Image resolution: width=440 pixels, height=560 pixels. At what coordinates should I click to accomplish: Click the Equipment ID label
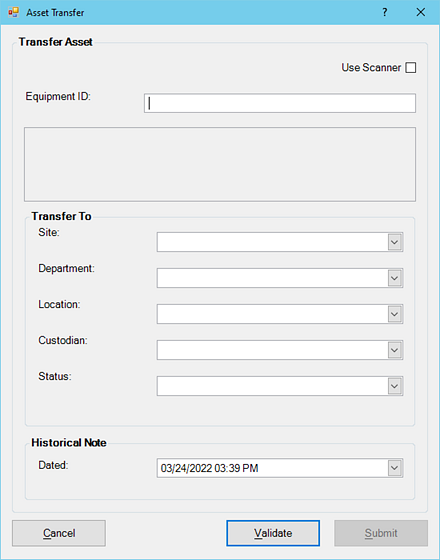pos(58,96)
